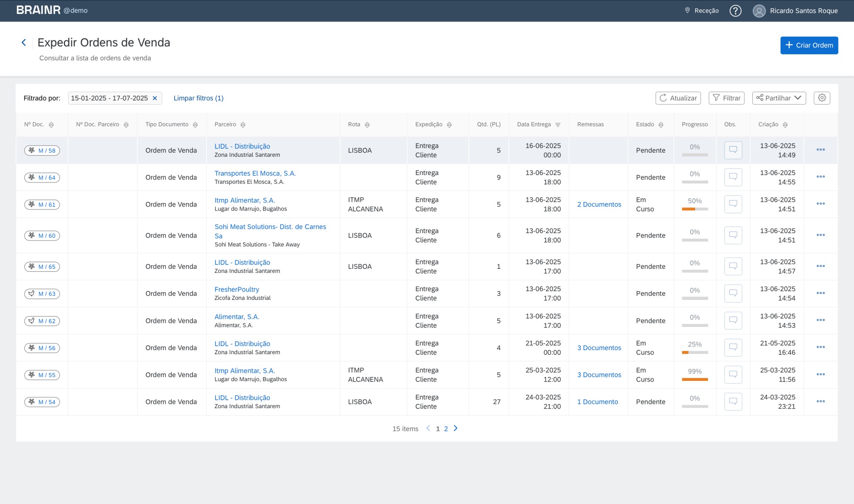Open more actions for order M / 56
Viewport: 854px width, 504px height.
coord(820,347)
